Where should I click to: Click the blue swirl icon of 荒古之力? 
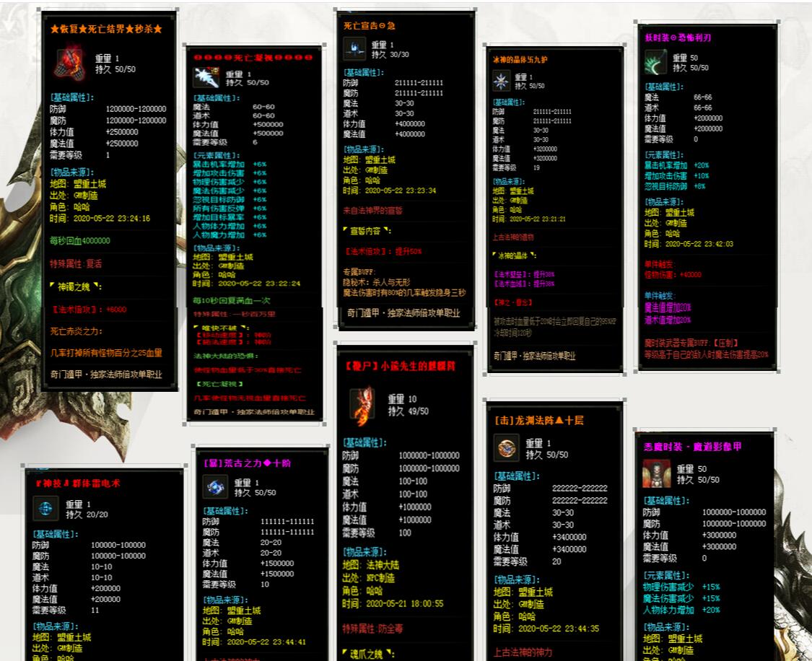click(215, 487)
